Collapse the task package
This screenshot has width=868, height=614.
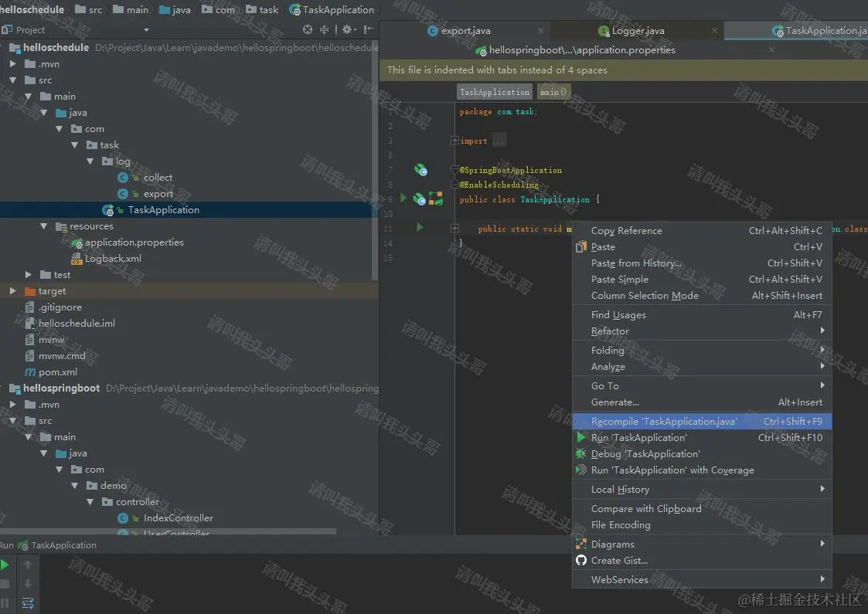(75, 145)
